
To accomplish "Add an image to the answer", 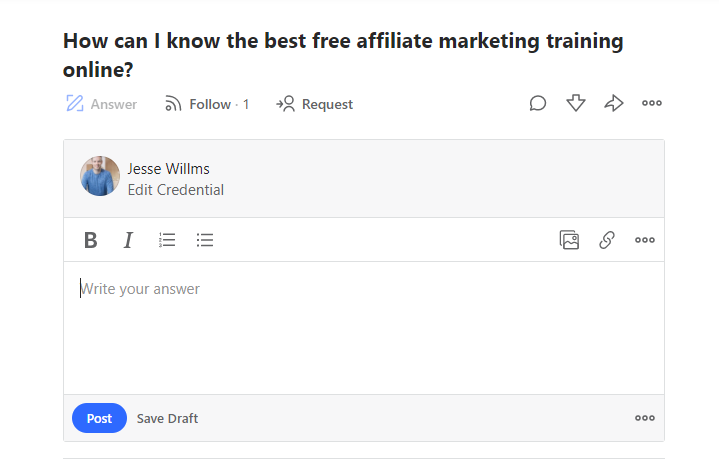I will coord(569,240).
